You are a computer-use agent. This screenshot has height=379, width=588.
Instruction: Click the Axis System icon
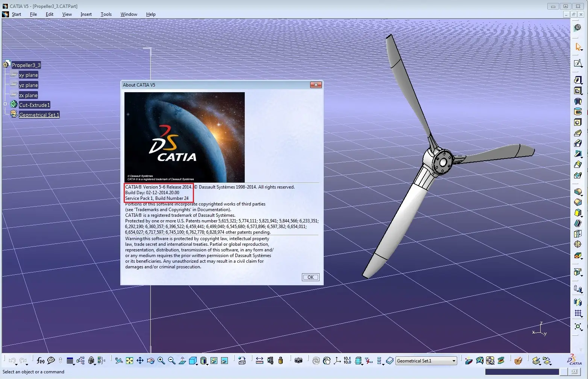tap(337, 361)
